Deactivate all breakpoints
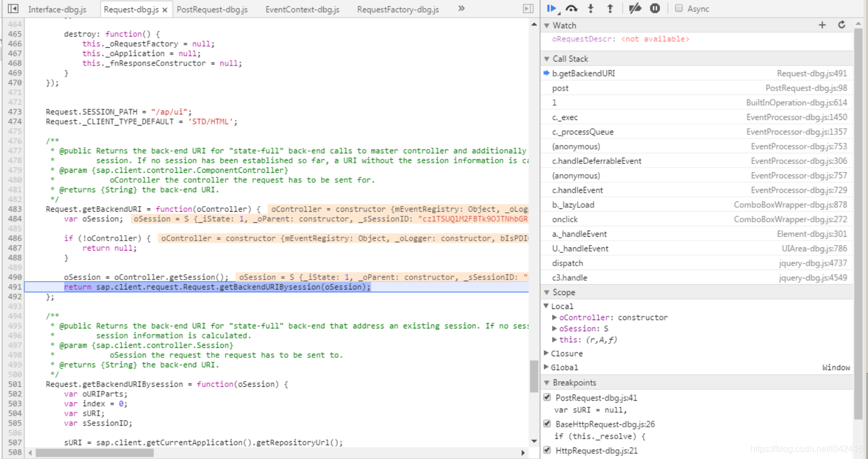868x459 pixels. click(x=635, y=8)
